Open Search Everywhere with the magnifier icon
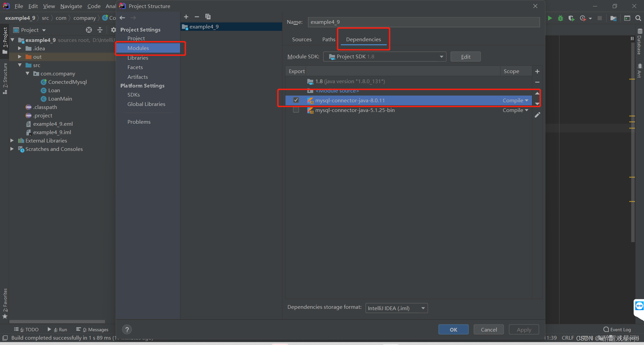Screen dimensions: 644x345 638,18
